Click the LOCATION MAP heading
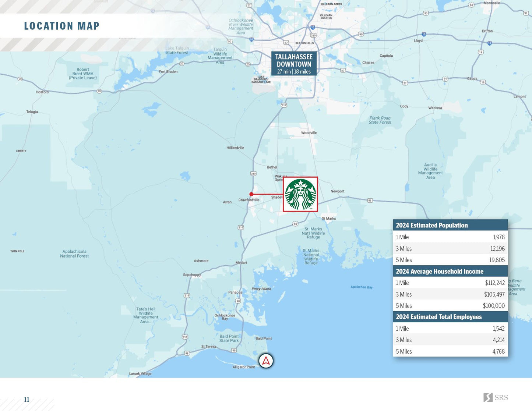The height and width of the screenshot is (411, 532). click(62, 26)
